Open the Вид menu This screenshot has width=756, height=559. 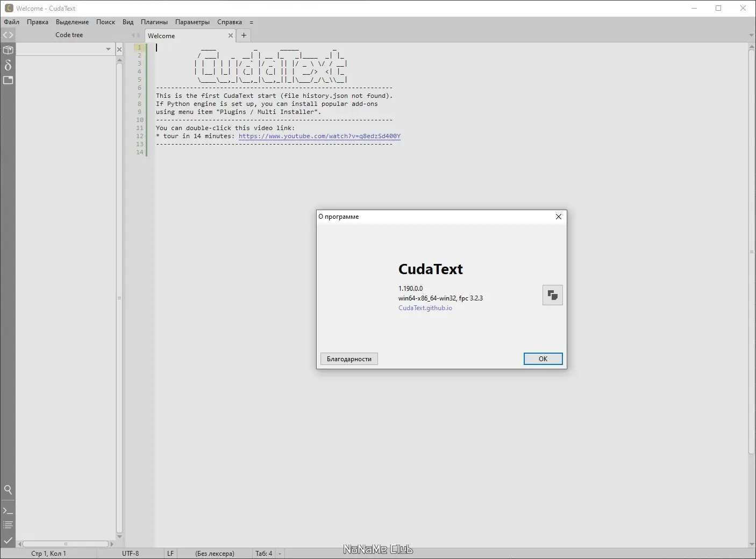point(128,22)
